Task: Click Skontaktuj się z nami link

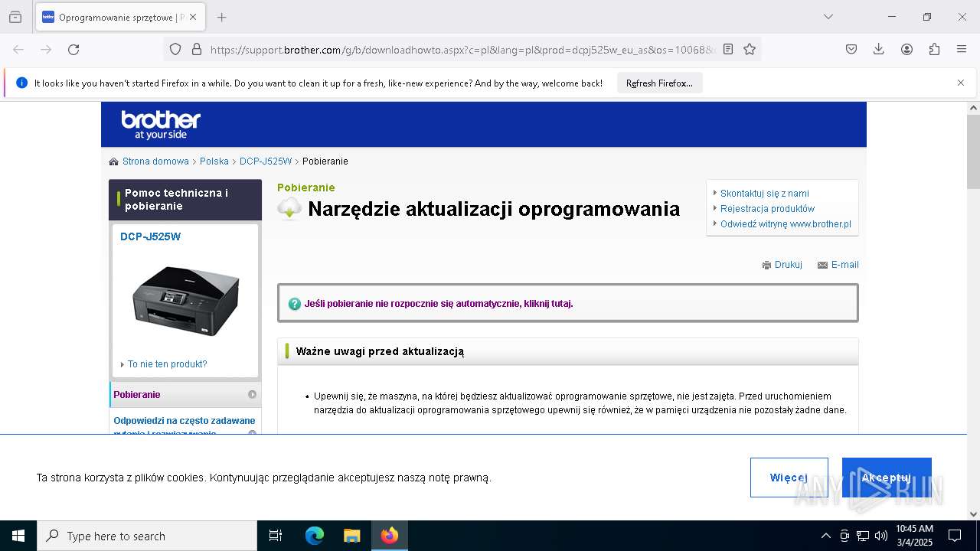Action: 764,194
